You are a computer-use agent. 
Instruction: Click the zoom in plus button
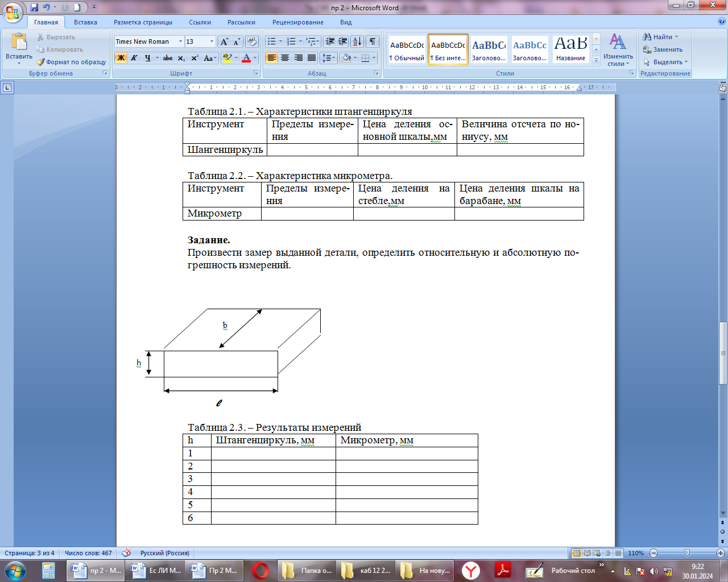click(721, 553)
